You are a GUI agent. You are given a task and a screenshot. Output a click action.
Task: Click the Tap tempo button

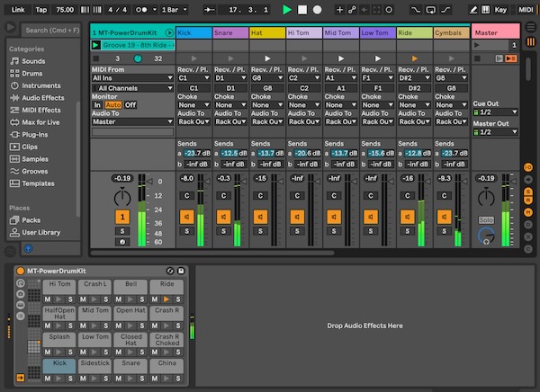(x=41, y=9)
